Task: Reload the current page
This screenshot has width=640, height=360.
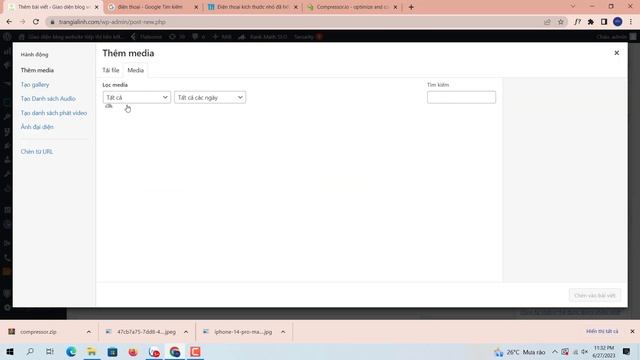Action: pos(36,22)
